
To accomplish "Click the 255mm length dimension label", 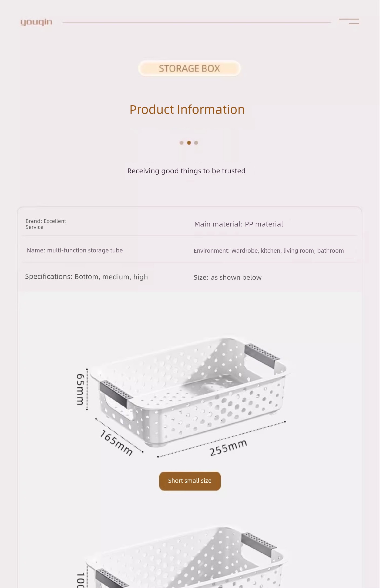I will (228, 448).
